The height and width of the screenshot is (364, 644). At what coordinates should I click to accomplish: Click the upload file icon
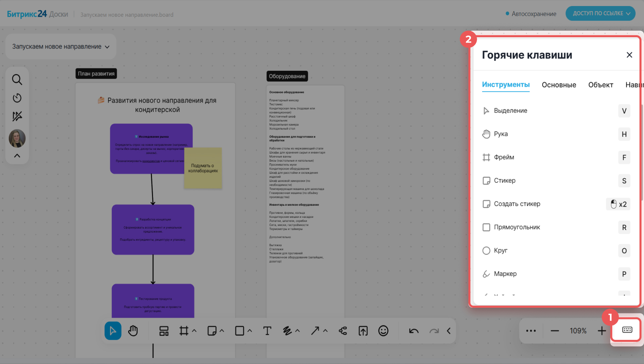click(x=363, y=331)
